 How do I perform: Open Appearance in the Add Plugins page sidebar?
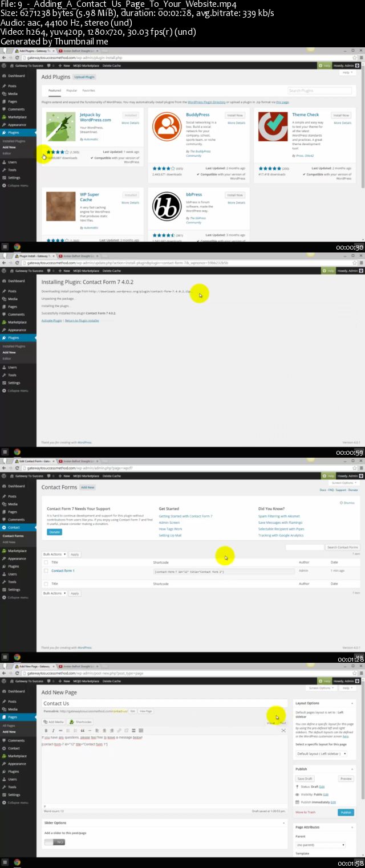pos(17,125)
